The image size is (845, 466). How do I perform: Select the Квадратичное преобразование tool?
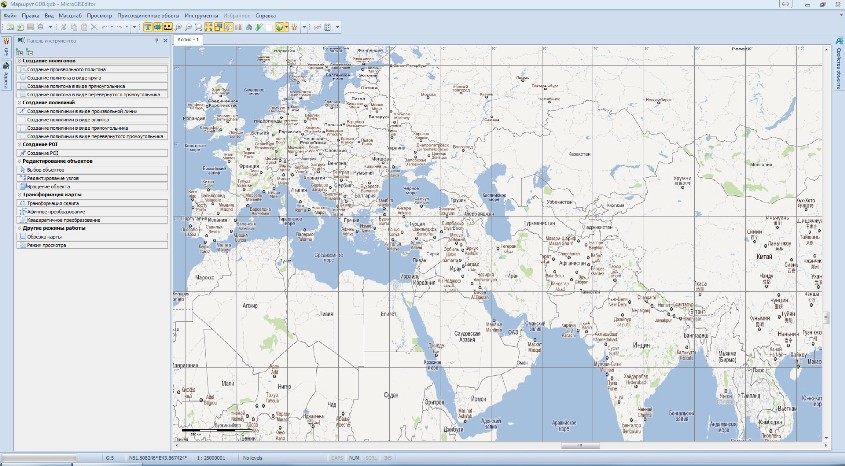coord(92,220)
